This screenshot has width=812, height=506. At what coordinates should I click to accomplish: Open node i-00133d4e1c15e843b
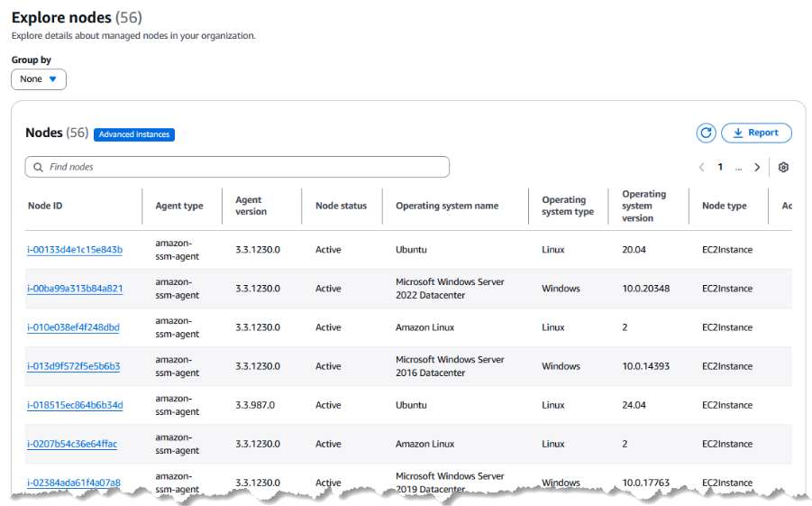[75, 250]
